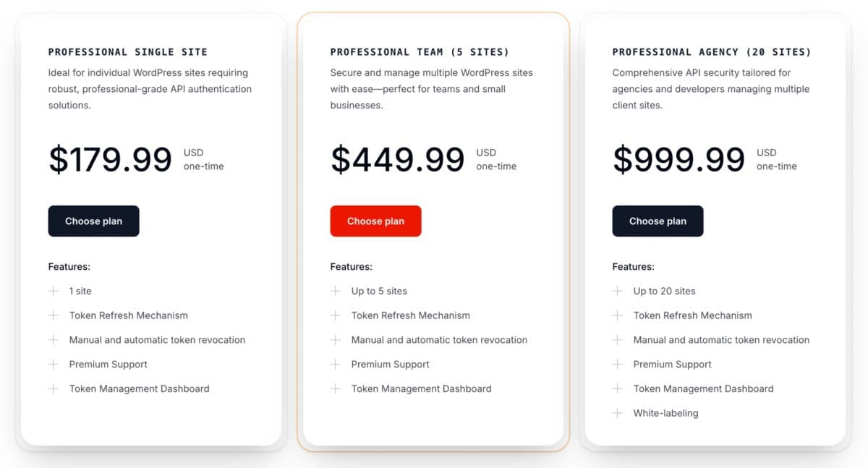This screenshot has height=468, width=868.
Task: Click plus icon for Agency Token Management Dashboard
Action: (617, 388)
